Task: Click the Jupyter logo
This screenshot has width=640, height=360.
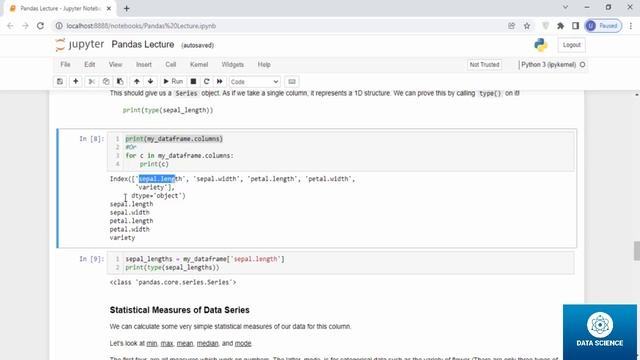Action: pos(80,44)
